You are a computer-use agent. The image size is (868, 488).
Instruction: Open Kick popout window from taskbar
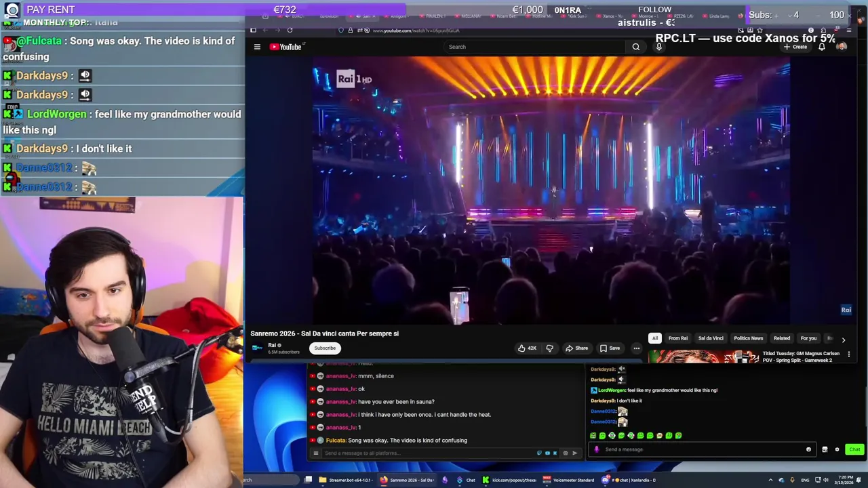[x=509, y=480]
